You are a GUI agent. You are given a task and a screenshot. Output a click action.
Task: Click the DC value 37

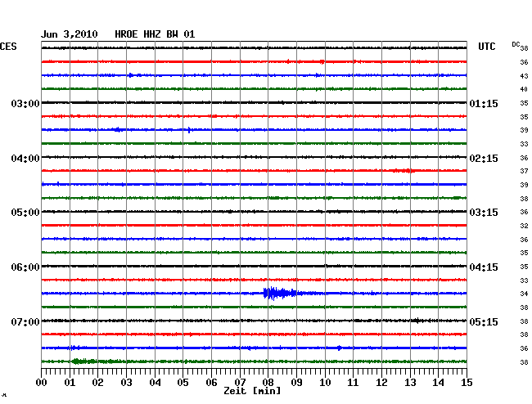point(524,171)
